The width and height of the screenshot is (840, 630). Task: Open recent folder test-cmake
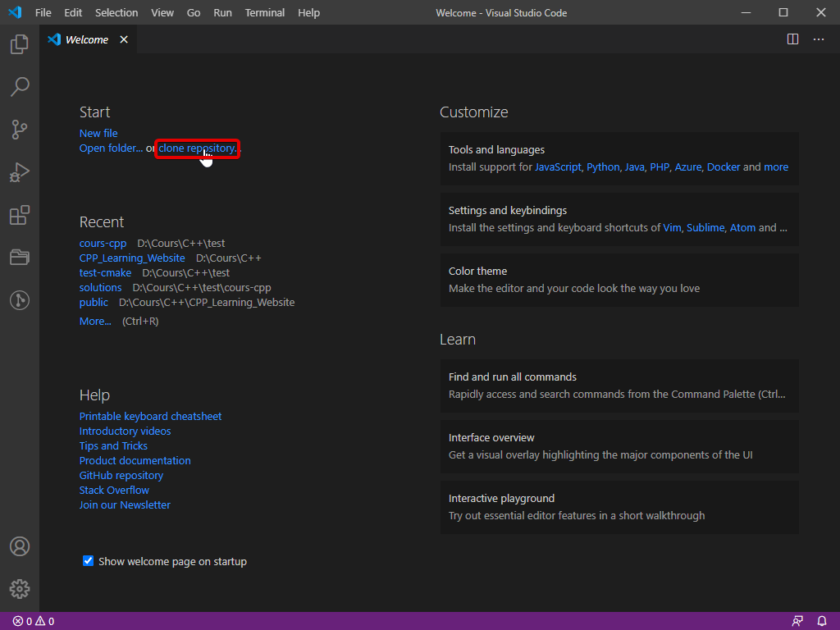(x=105, y=272)
